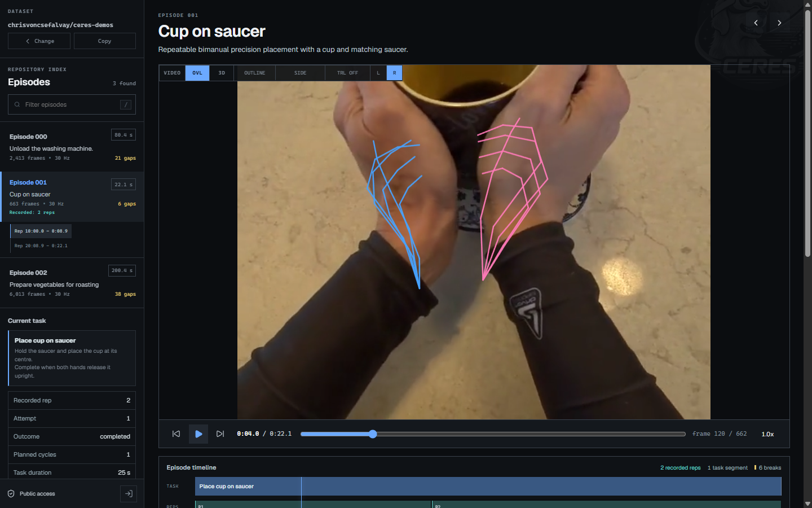Select Episode 001 Cup on saucer

pyautogui.click(x=72, y=196)
